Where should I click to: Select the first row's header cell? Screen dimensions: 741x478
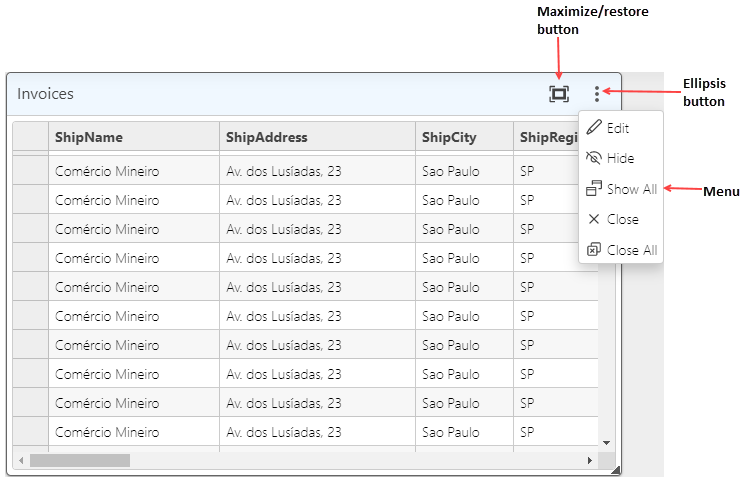tap(30, 171)
